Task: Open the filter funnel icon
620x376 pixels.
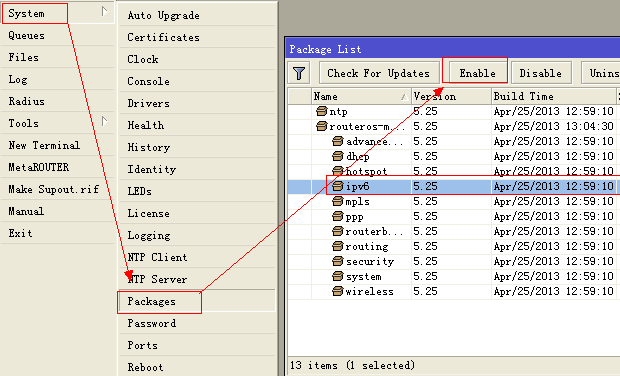Action: [299, 73]
